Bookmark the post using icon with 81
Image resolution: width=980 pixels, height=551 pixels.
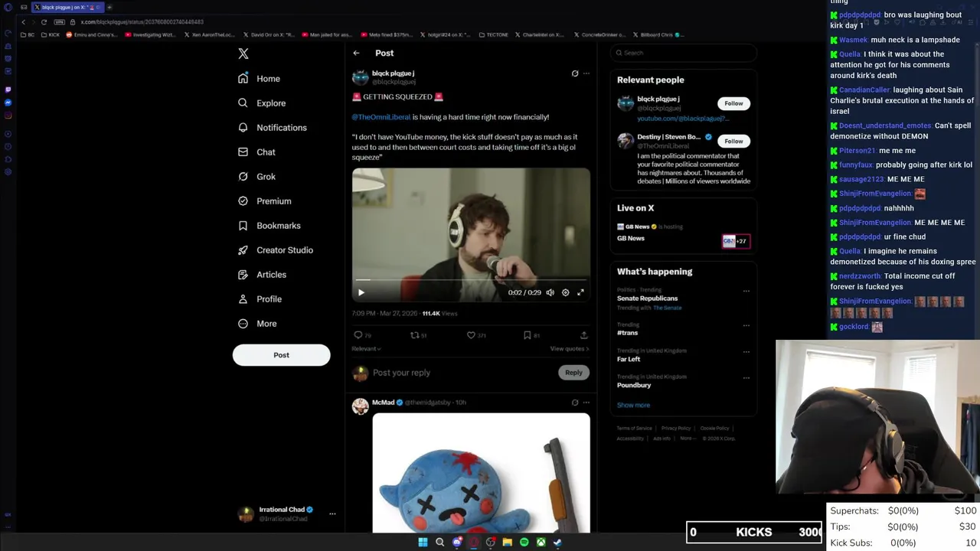coord(528,335)
